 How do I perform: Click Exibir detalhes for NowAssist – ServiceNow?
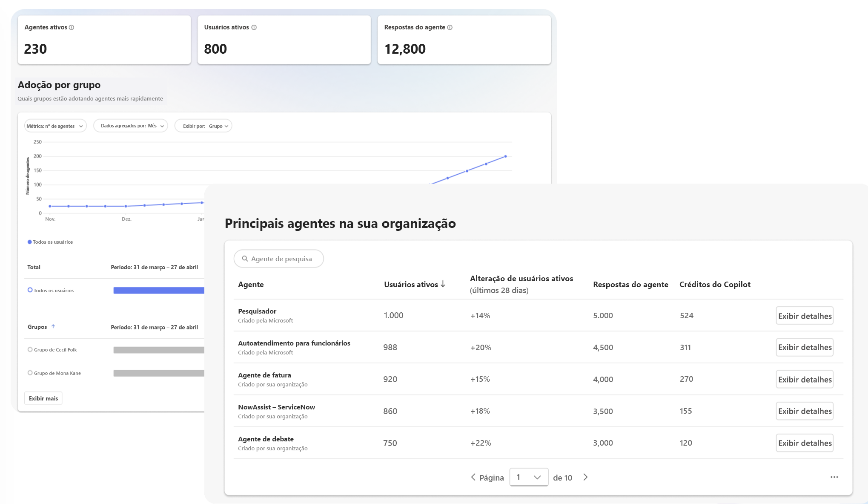tap(805, 411)
